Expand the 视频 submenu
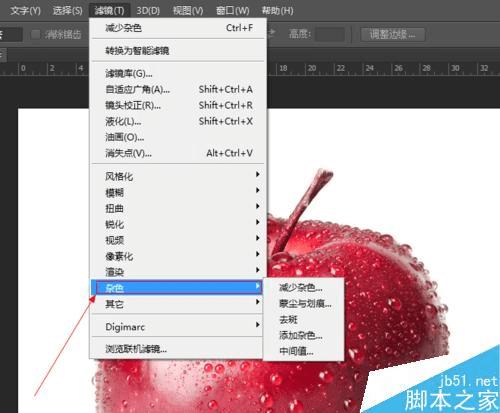The image size is (500, 413). [178, 240]
